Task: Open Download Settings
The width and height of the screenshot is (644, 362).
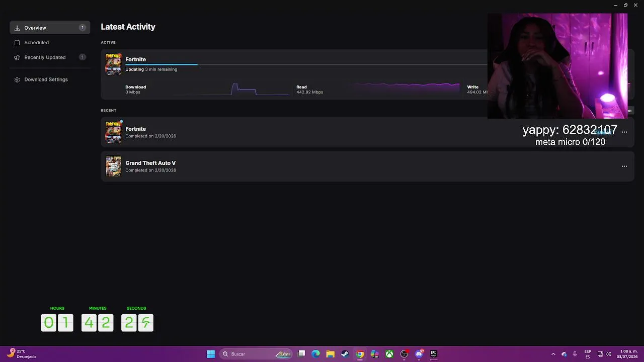Action: tap(46, 79)
